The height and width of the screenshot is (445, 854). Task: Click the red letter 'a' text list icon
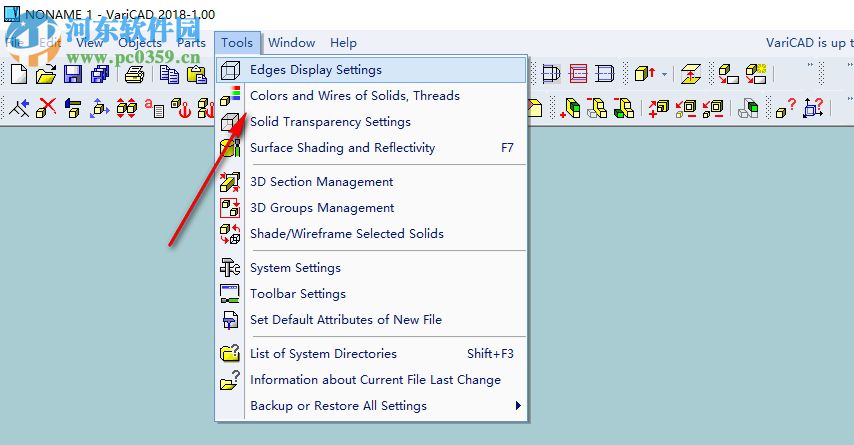point(154,108)
